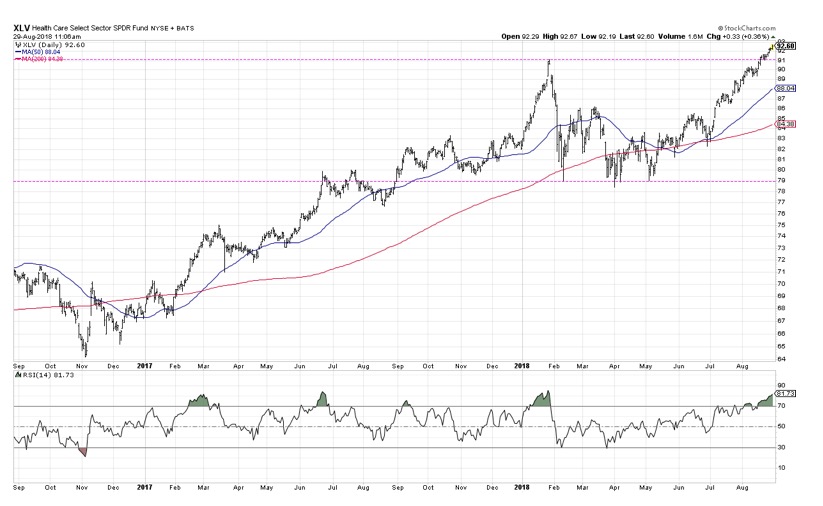Click the 'Volume 1.6M' value in header
Image resolution: width=823 pixels, height=506 pixels.
pyautogui.click(x=680, y=37)
